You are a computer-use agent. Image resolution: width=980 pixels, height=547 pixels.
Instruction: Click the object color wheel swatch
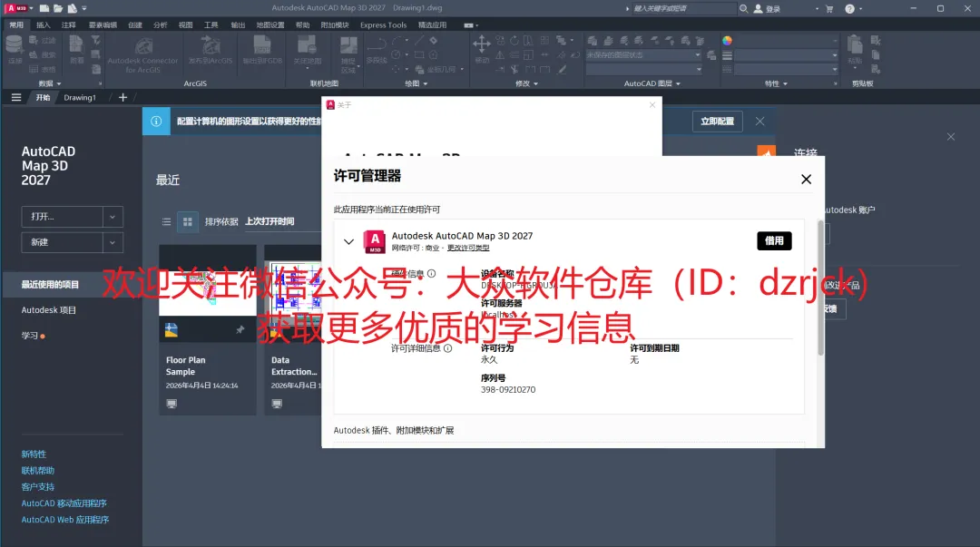[x=727, y=41]
